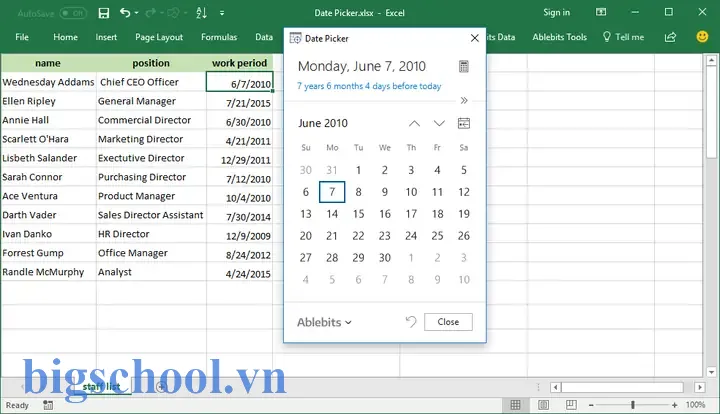720x414 pixels.
Task: Open the File tab
Action: point(22,37)
